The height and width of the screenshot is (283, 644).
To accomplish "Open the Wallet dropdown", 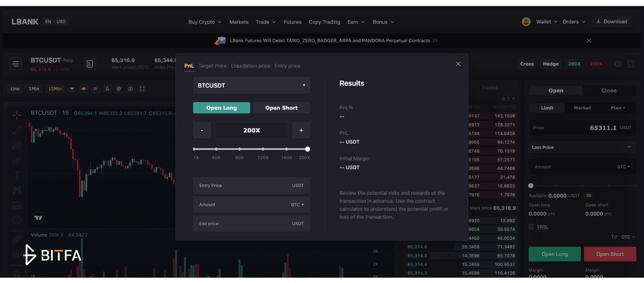I will click(547, 22).
